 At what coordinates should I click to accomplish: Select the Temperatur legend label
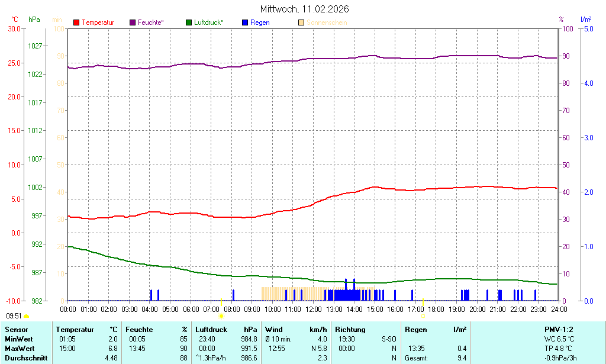[98, 22]
